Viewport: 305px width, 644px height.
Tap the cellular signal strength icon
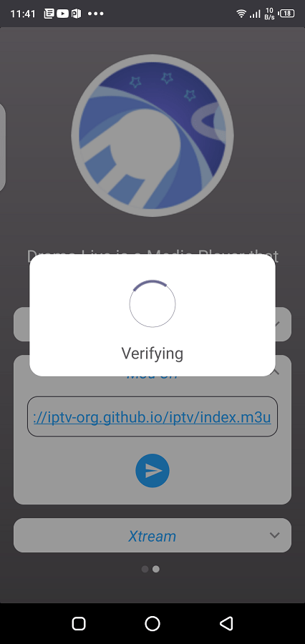[256, 14]
